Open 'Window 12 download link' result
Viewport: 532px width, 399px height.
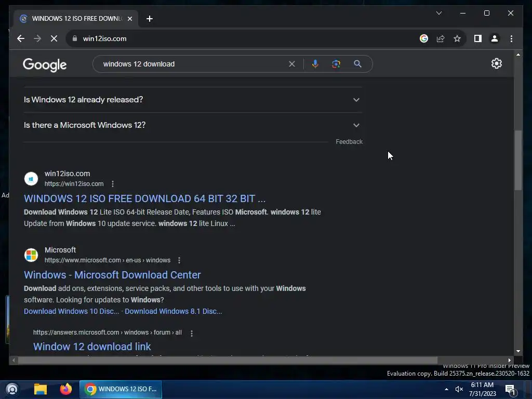click(92, 347)
